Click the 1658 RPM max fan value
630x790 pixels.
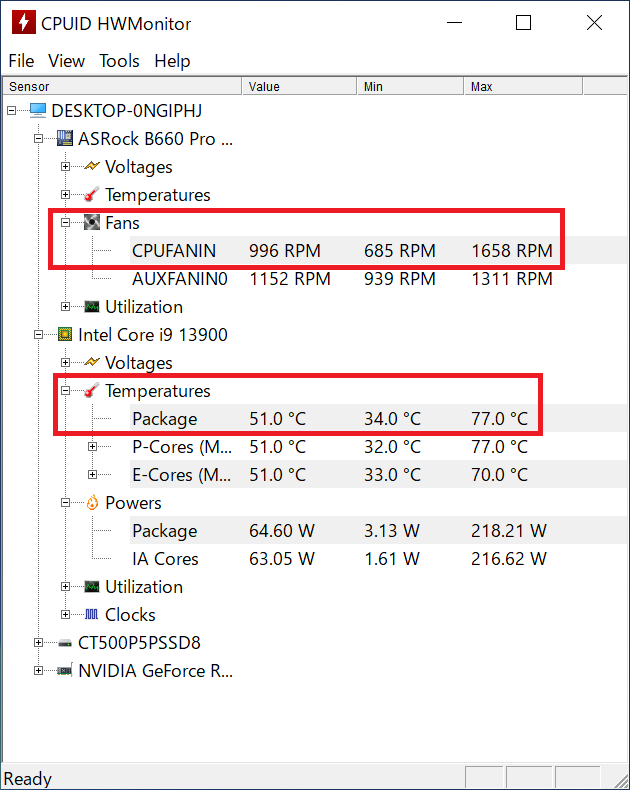click(x=512, y=250)
